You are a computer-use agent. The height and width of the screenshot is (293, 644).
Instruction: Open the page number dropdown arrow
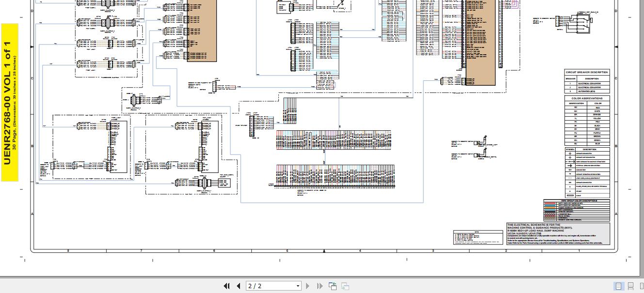click(297, 286)
